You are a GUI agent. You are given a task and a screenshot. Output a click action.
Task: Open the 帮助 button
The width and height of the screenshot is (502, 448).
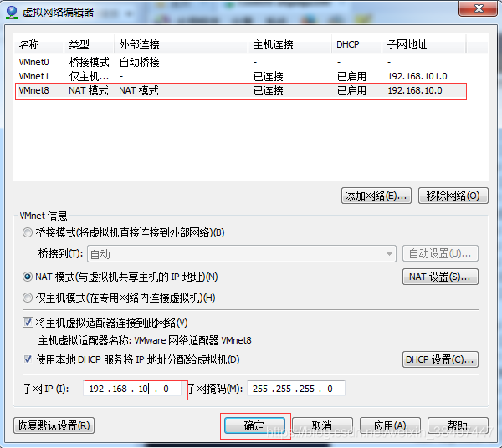[x=458, y=425]
